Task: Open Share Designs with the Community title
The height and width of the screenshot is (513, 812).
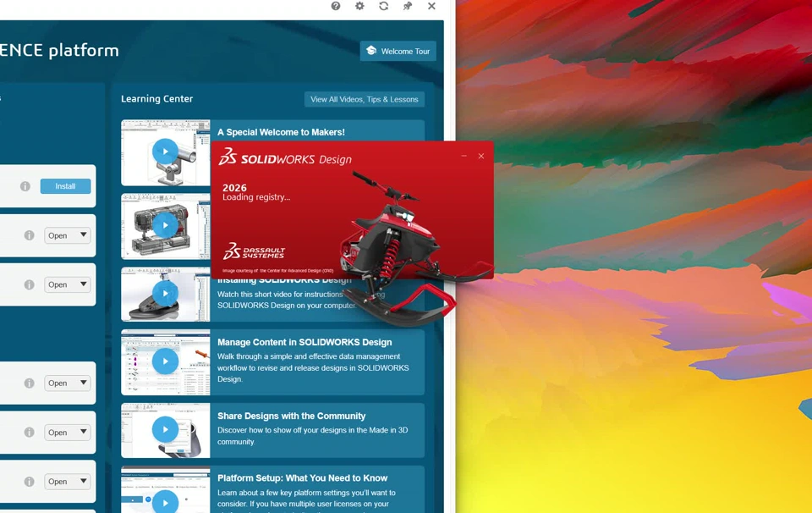Action: click(292, 416)
